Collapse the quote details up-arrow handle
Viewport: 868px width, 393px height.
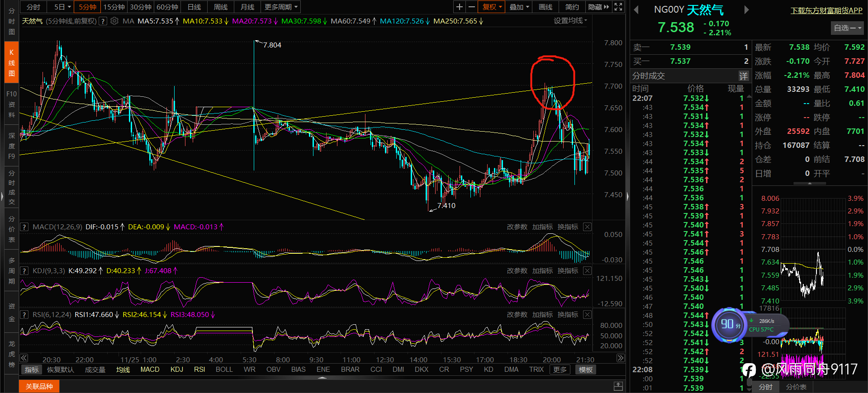click(x=810, y=184)
